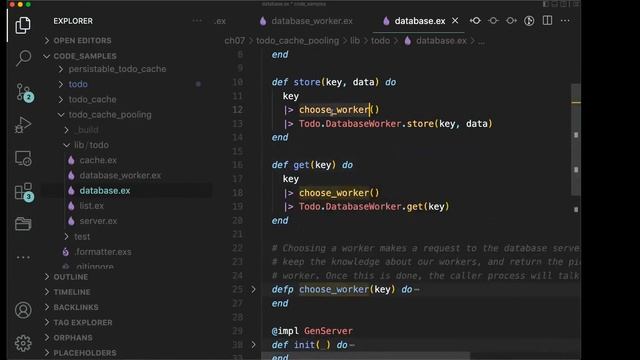This screenshot has width=640, height=360.
Task: Open the Accounts menu icon
Action: 23,310
